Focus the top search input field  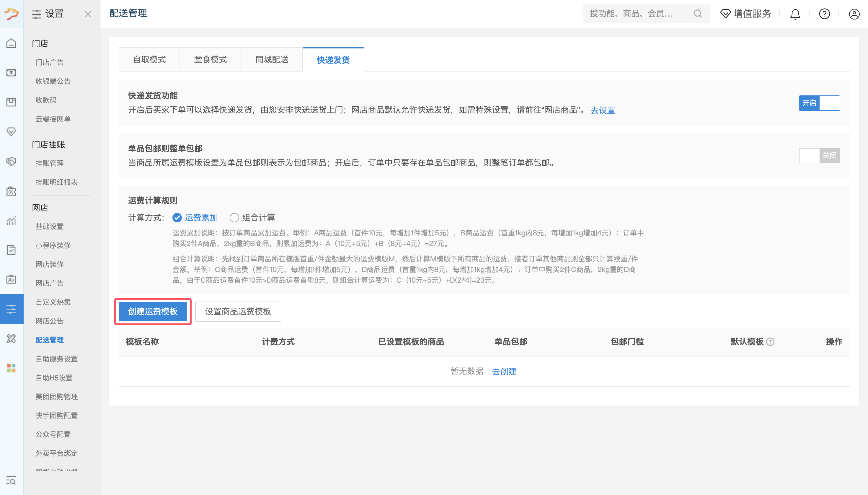636,14
